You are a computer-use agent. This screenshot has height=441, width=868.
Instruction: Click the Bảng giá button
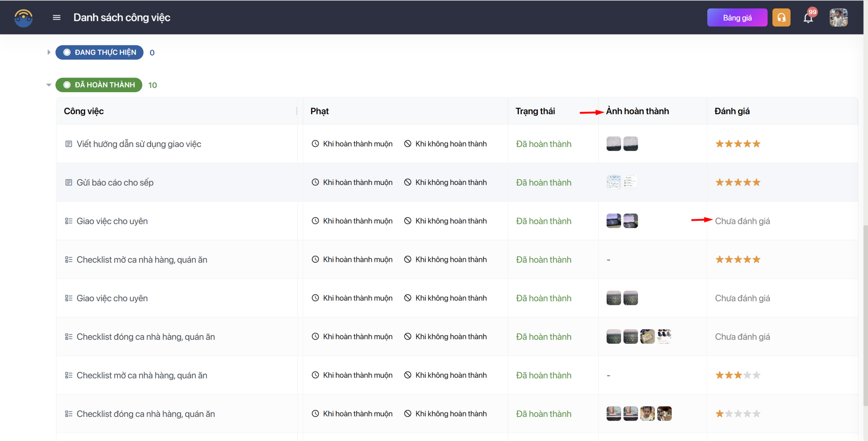click(737, 18)
